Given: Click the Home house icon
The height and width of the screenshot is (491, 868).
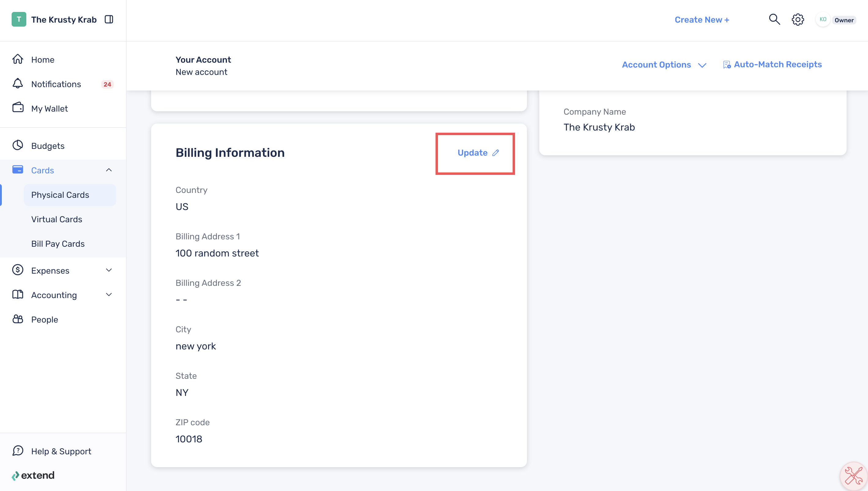Looking at the screenshot, I should [17, 59].
